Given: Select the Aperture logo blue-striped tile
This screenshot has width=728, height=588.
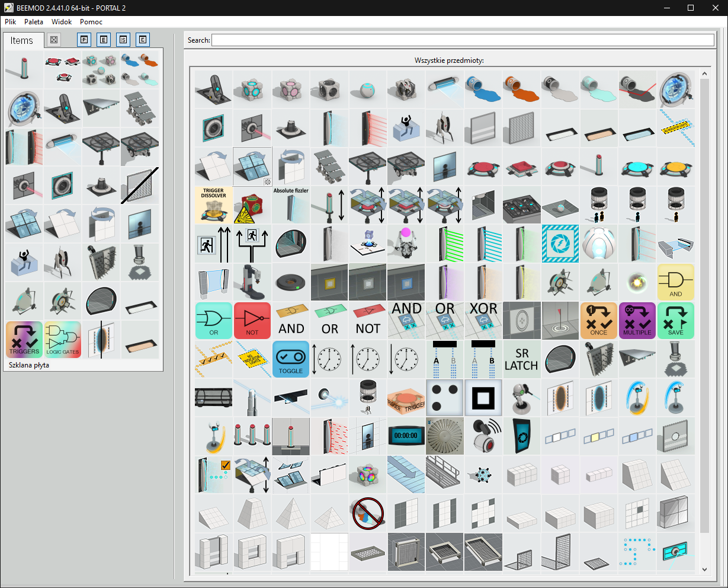Looking at the screenshot, I should pyautogui.click(x=560, y=244).
